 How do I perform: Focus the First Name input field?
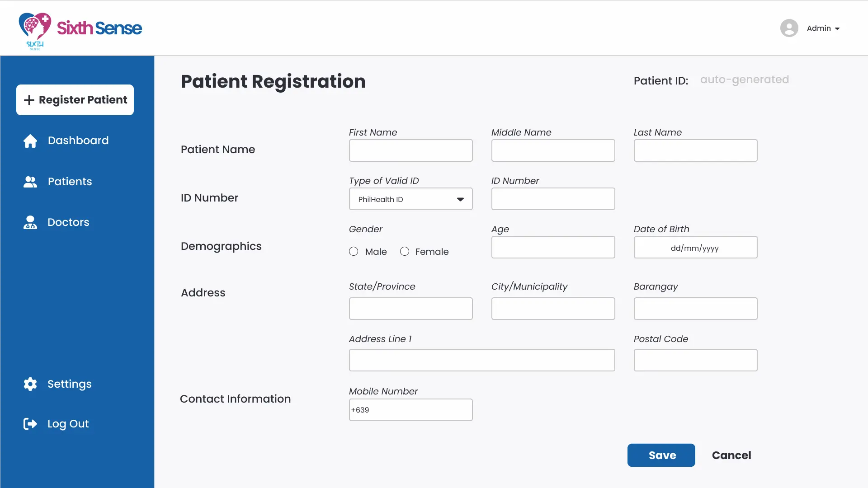[x=410, y=150]
